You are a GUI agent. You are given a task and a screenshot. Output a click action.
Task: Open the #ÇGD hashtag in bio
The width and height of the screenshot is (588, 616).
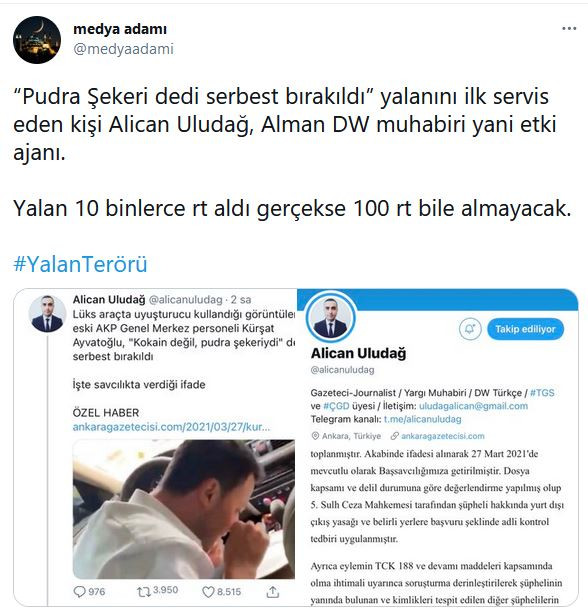tap(336, 406)
